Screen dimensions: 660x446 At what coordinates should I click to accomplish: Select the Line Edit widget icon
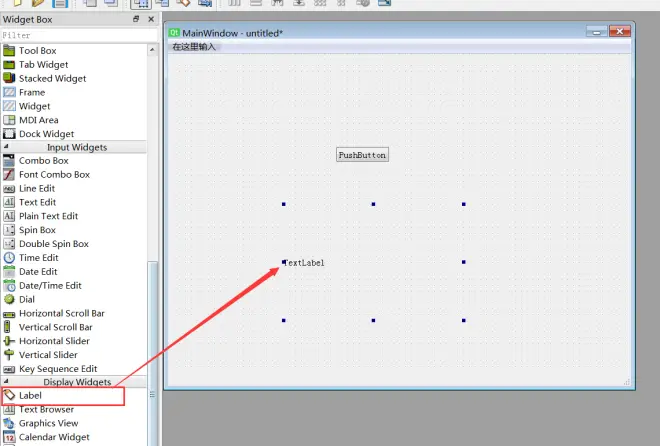click(9, 189)
